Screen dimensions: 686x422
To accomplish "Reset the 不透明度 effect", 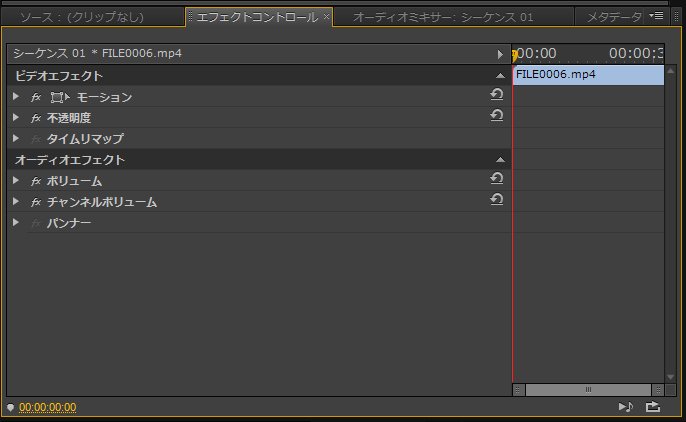I will click(x=497, y=115).
